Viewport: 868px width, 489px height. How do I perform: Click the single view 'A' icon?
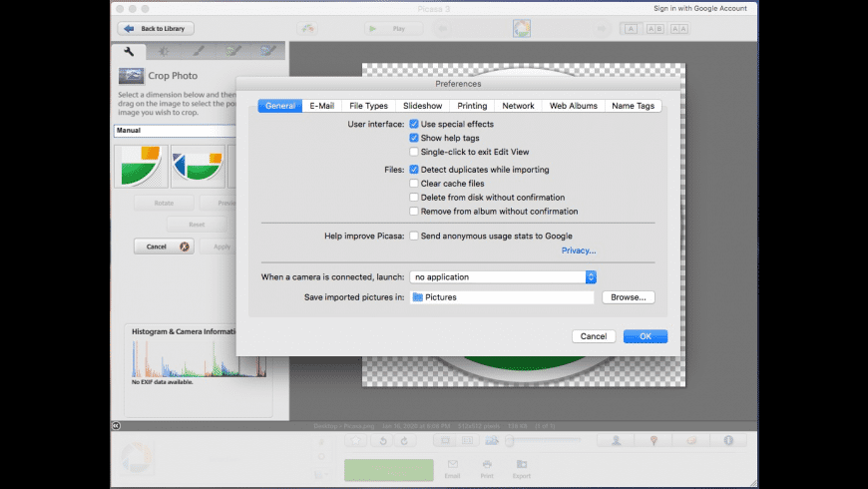631,29
